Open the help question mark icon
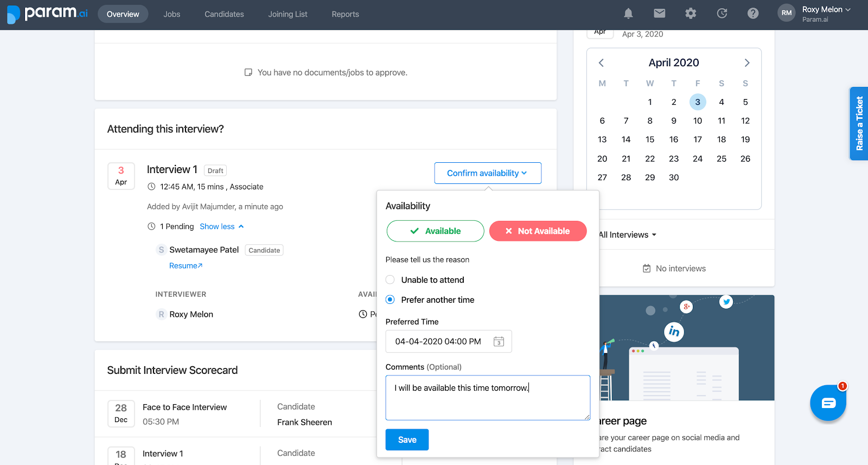 (753, 14)
